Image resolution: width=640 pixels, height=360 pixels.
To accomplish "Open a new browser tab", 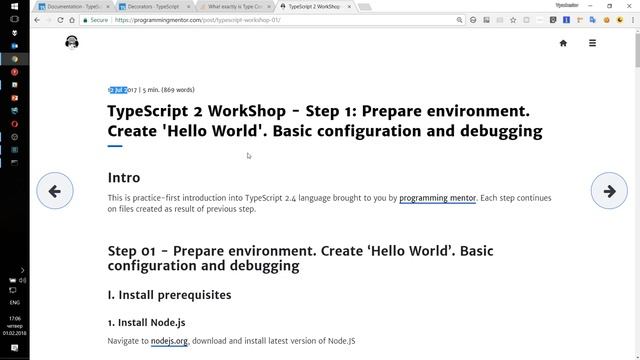I will [364, 7].
